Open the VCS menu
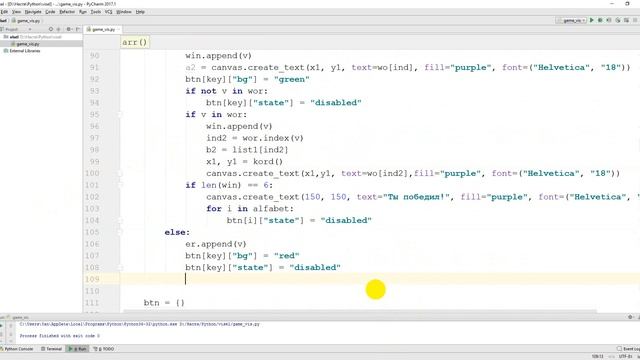The width and height of the screenshot is (640, 360). point(108,12)
